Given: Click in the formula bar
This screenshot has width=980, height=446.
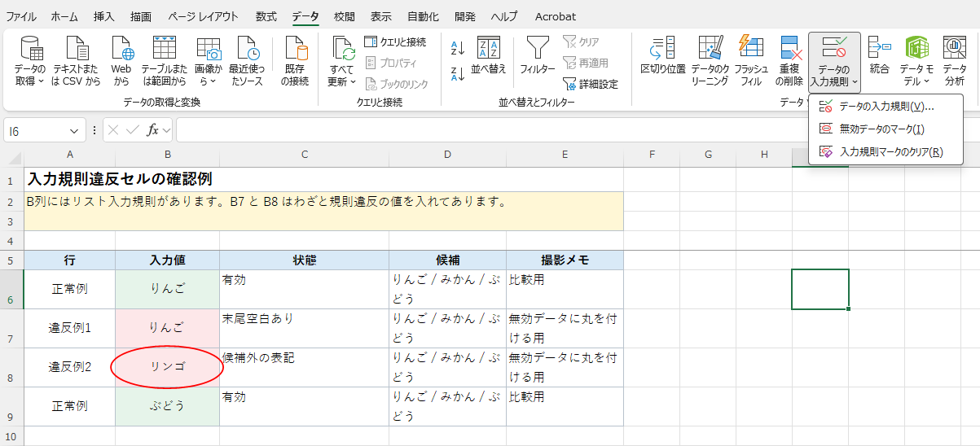Looking at the screenshot, I should [x=577, y=130].
